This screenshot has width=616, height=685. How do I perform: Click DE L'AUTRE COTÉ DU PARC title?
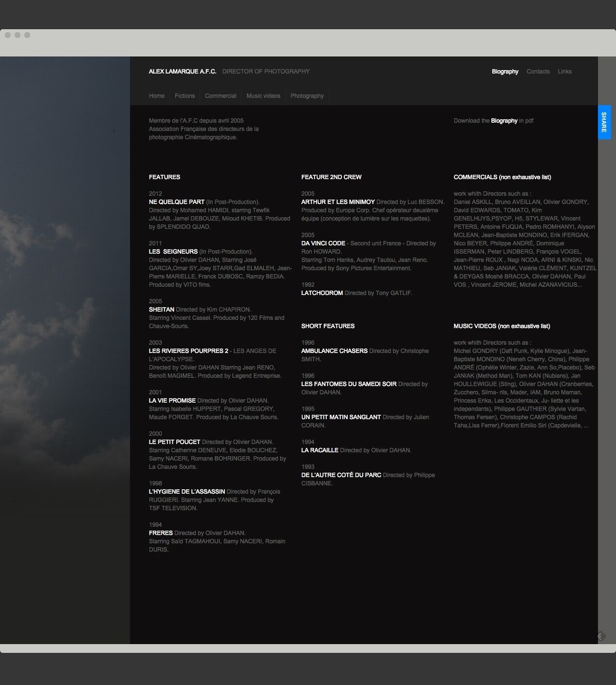point(341,475)
